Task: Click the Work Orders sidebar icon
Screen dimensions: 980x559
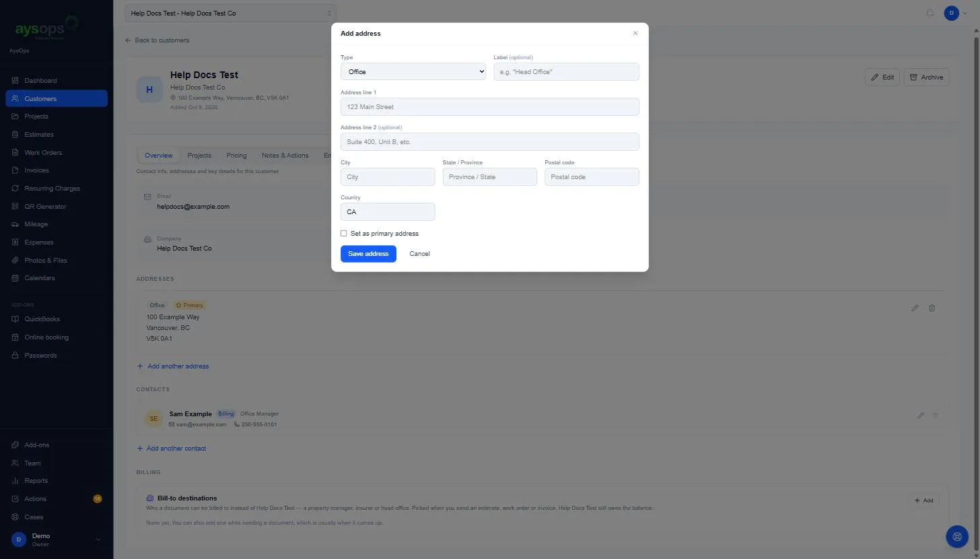Action: [x=15, y=153]
